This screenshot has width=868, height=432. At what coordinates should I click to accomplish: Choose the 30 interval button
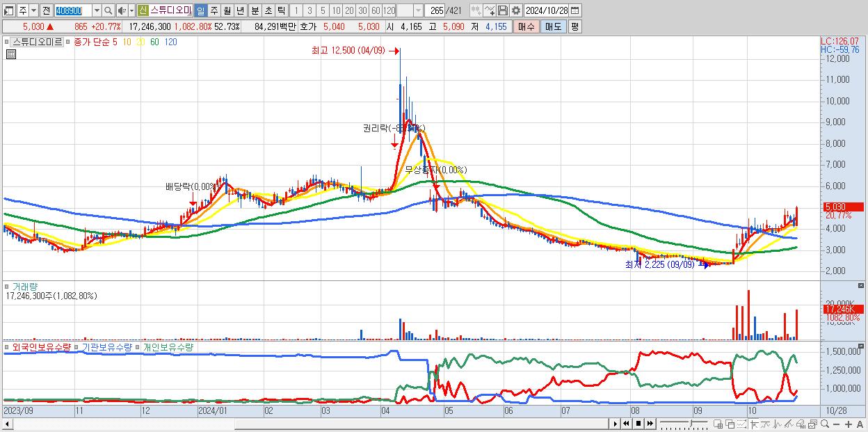362,10
